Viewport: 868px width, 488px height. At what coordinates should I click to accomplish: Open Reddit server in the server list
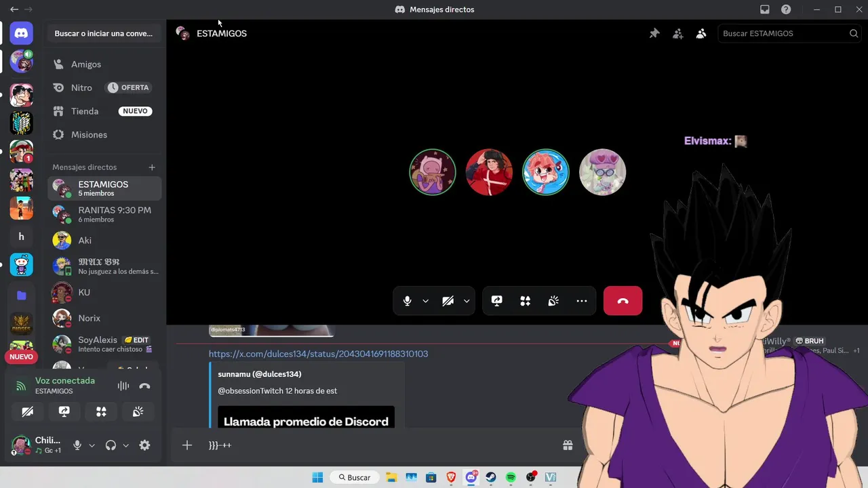tap(21, 264)
